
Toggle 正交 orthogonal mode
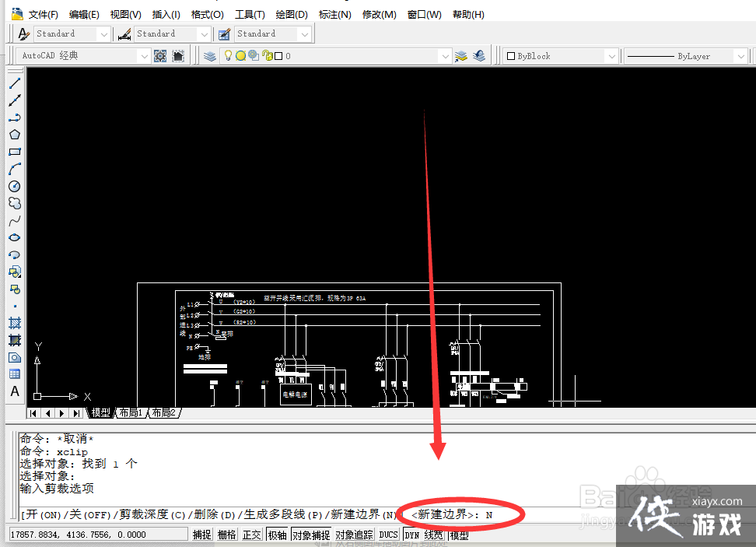pos(251,534)
